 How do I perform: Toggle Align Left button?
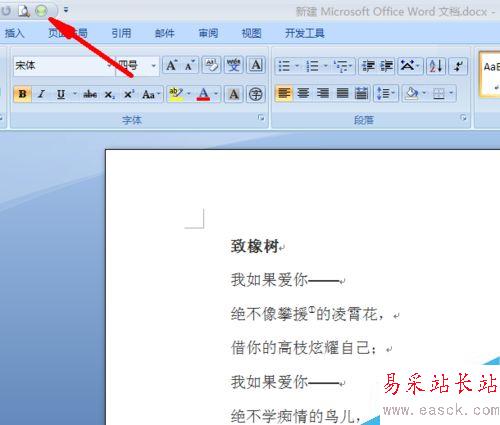284,93
